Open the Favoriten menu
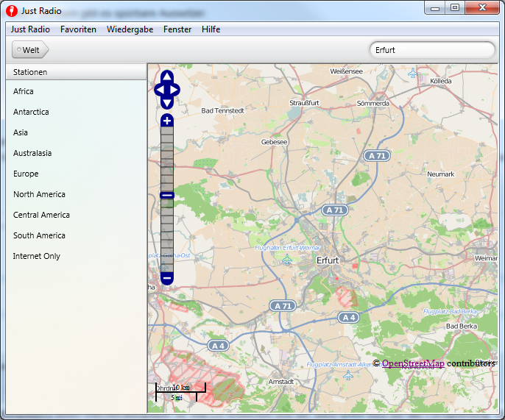This screenshot has height=420, width=505. coord(78,29)
